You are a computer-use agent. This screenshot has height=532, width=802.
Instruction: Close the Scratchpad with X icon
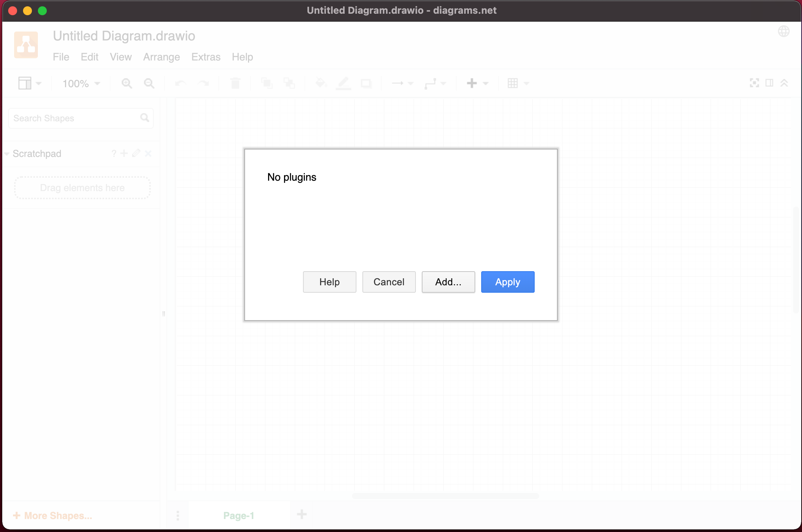coord(148,153)
